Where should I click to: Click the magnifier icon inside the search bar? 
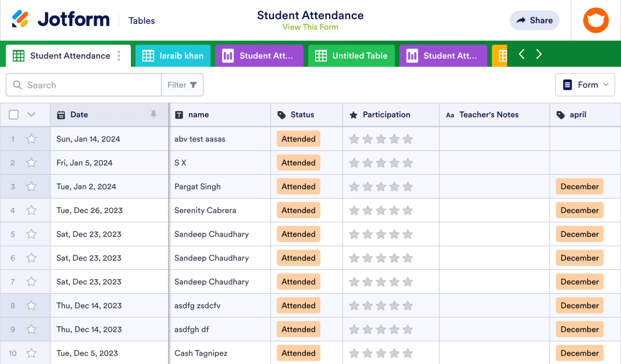point(18,85)
